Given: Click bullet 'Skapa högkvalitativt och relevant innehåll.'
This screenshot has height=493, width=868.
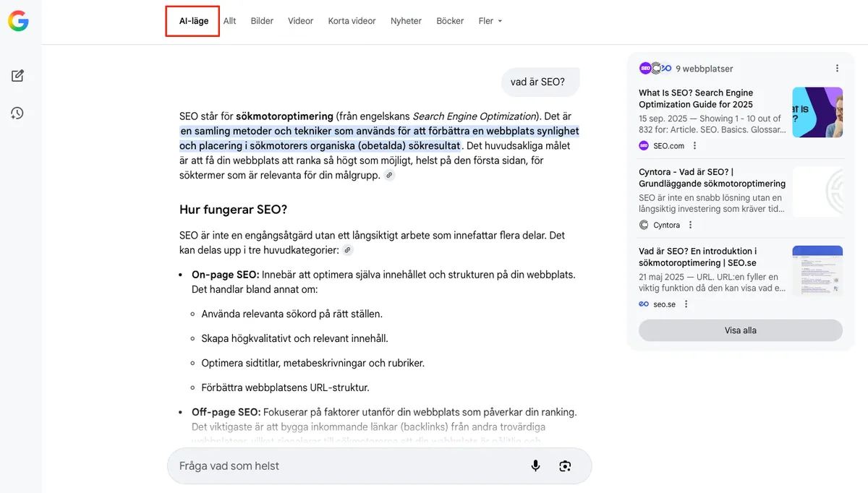Looking at the screenshot, I should point(294,339).
